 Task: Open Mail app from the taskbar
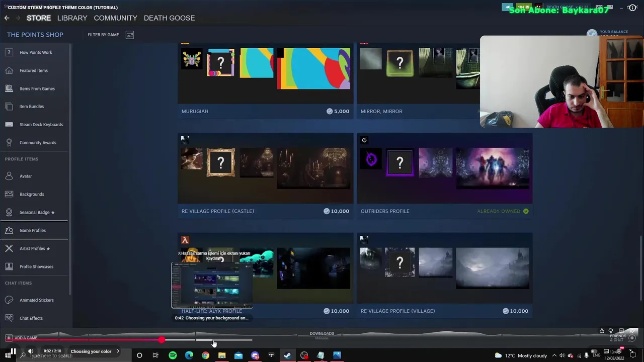coord(238,355)
